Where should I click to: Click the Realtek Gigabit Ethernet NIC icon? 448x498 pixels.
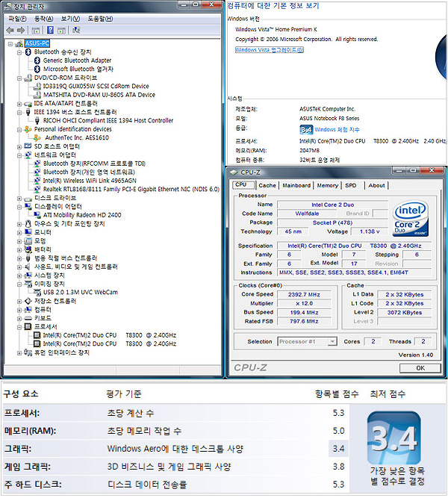pos(37,189)
